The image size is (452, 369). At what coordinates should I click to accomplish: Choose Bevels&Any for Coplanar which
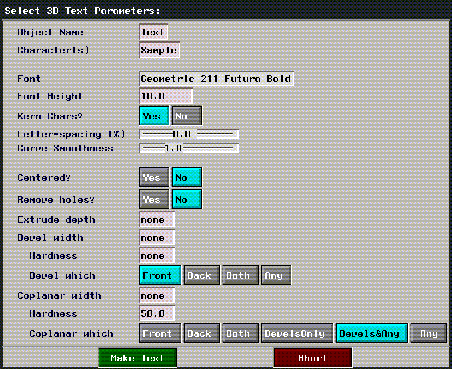point(372,333)
